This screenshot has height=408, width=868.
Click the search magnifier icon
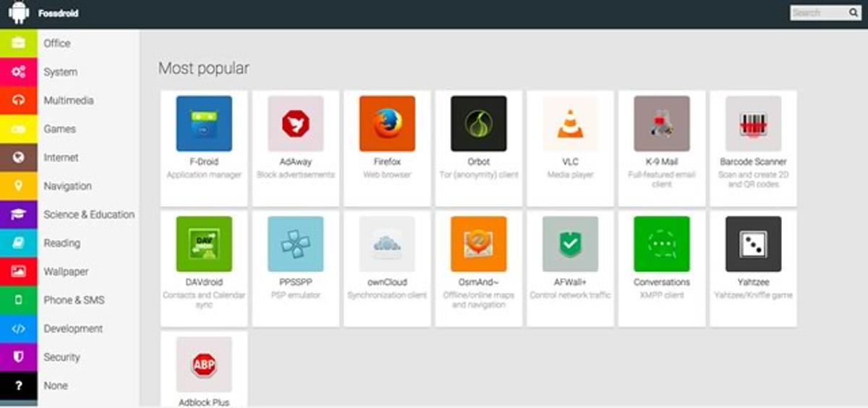854,12
